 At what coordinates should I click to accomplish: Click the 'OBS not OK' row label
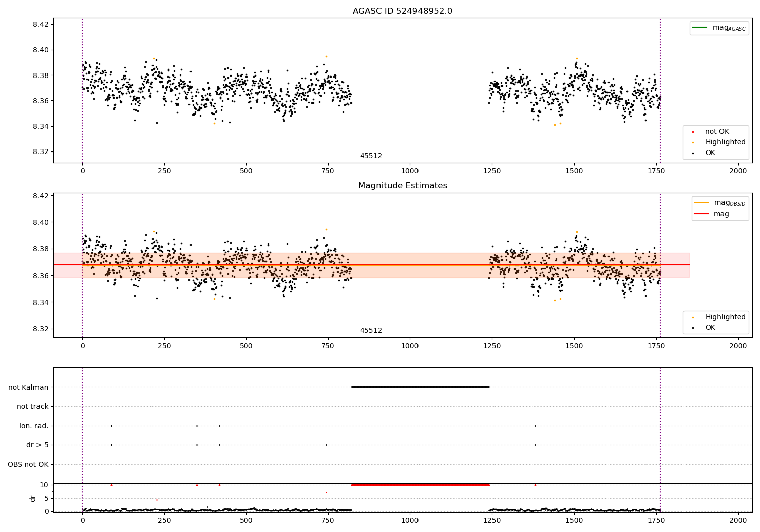pyautogui.click(x=28, y=464)
